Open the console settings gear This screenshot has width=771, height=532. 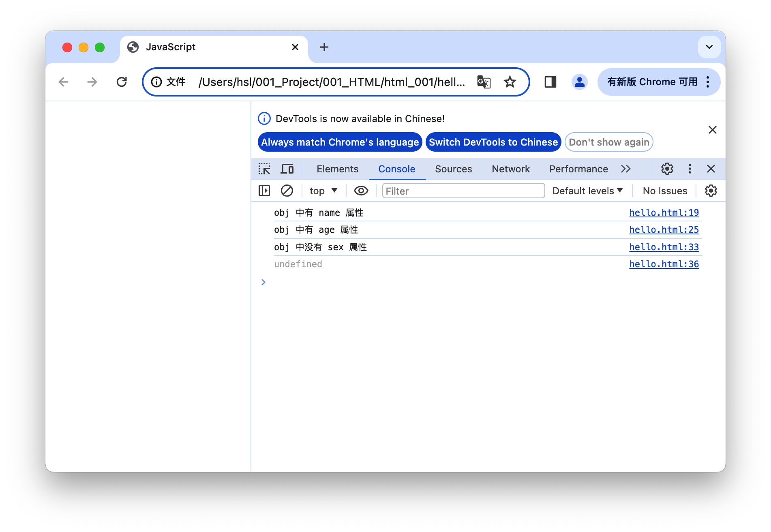tap(711, 191)
